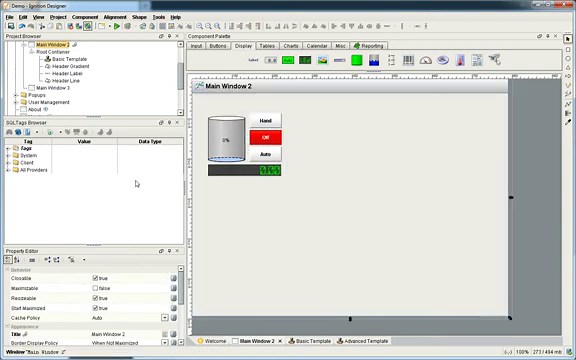
Task: Select the LED Display palette component
Action: coord(305,60)
